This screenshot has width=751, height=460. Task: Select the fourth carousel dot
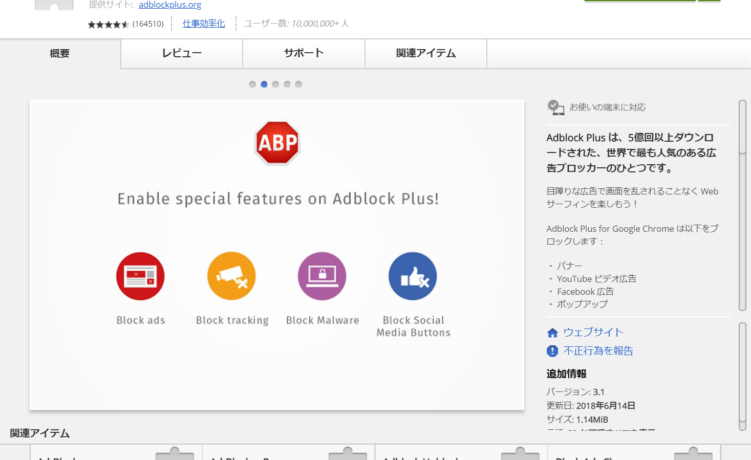pyautogui.click(x=287, y=84)
